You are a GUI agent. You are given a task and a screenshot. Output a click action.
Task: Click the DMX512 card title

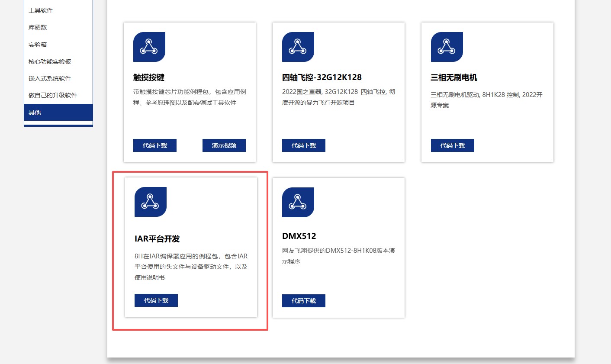[x=299, y=236]
